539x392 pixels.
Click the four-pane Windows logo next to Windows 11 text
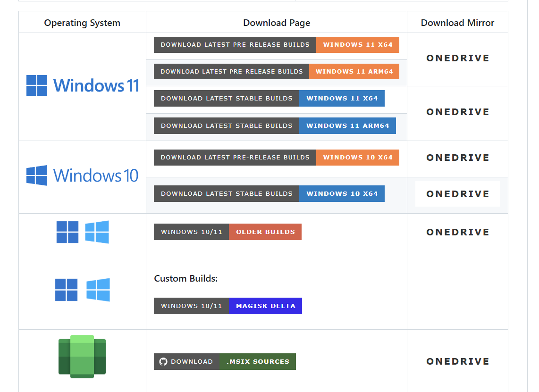[36, 85]
